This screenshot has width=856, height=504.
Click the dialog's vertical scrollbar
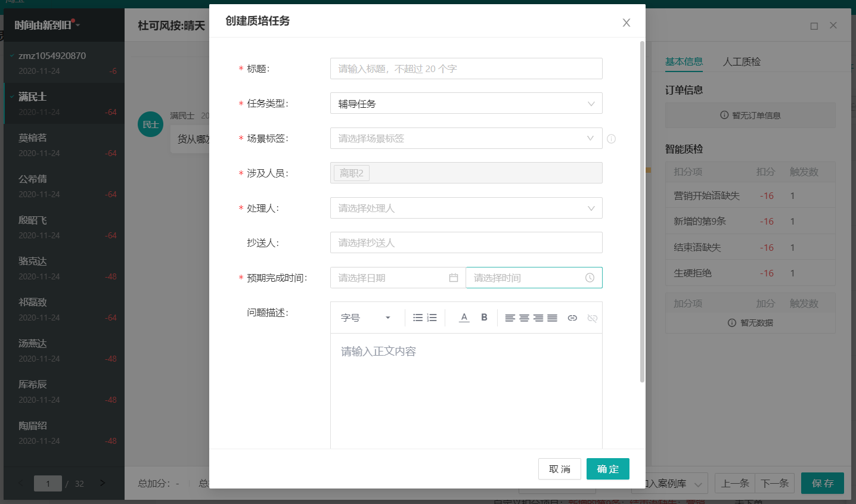click(642, 211)
